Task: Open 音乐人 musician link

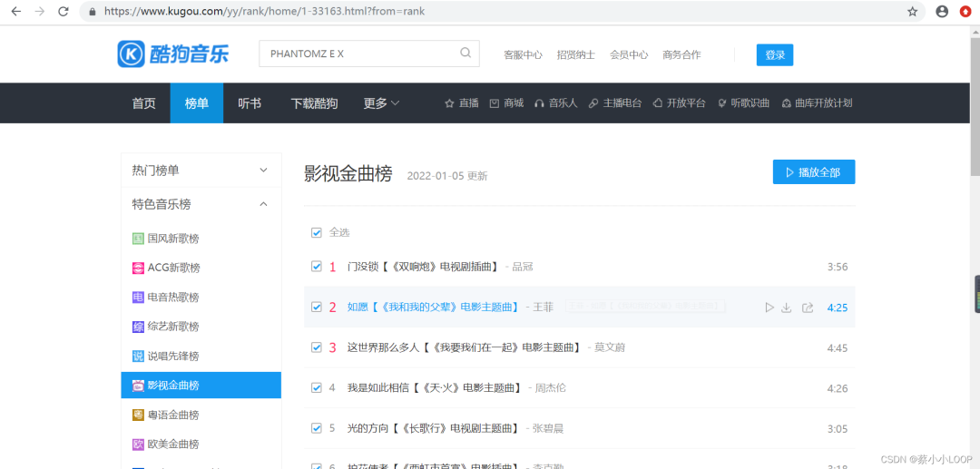Action: pyautogui.click(x=555, y=103)
